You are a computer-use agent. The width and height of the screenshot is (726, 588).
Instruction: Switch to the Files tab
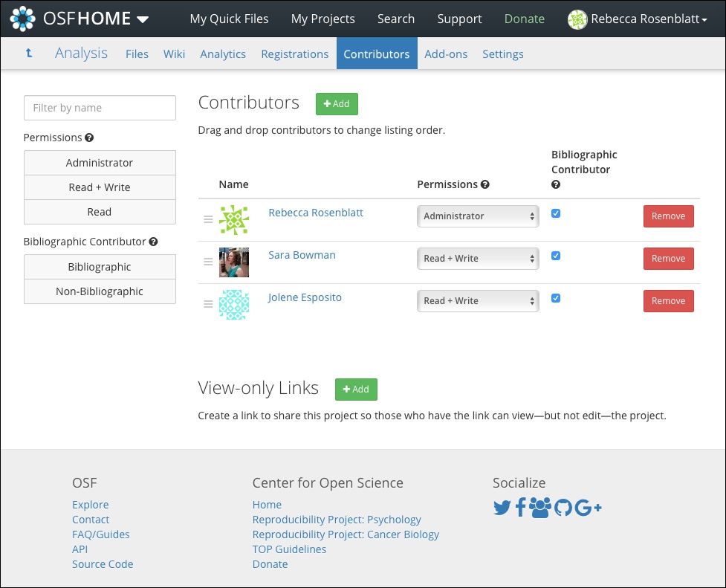click(x=137, y=54)
